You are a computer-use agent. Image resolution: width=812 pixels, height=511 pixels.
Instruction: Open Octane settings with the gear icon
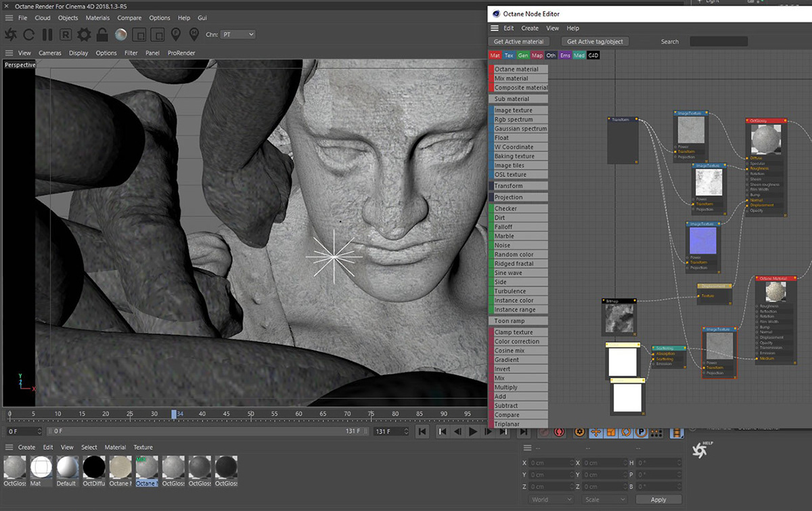pos(84,35)
